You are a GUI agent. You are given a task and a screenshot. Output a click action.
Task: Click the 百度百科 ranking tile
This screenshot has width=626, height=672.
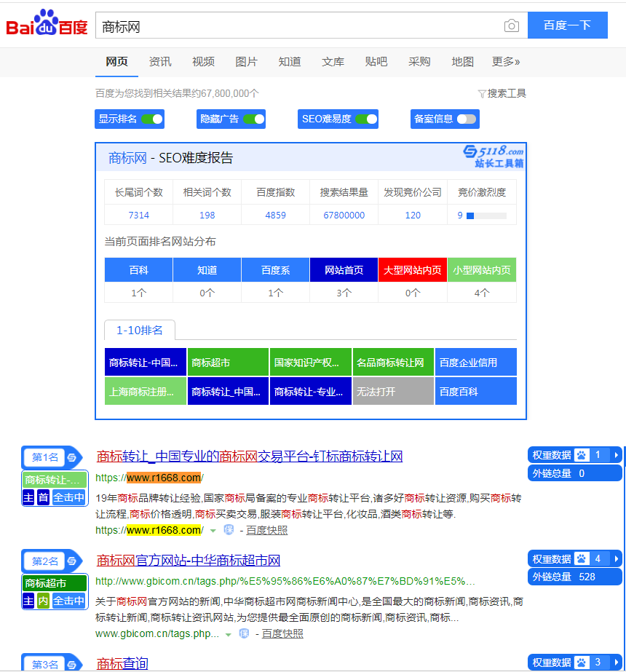(x=475, y=391)
